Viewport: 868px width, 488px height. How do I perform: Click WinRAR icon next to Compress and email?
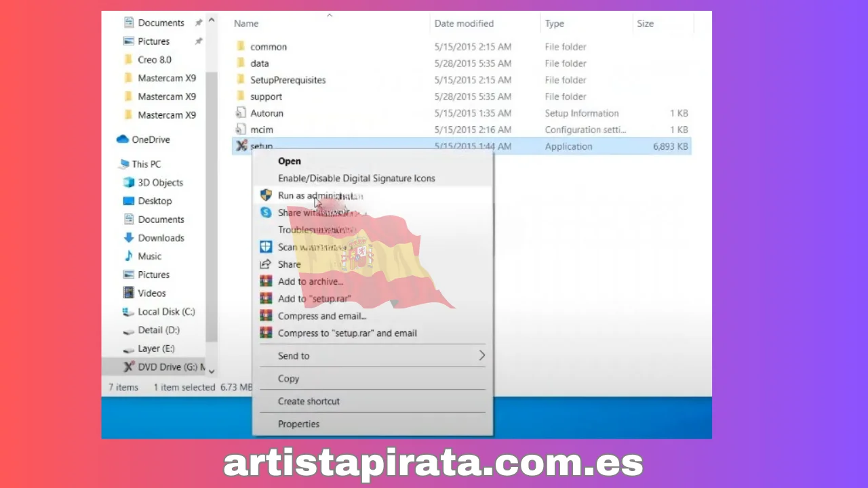coord(266,316)
